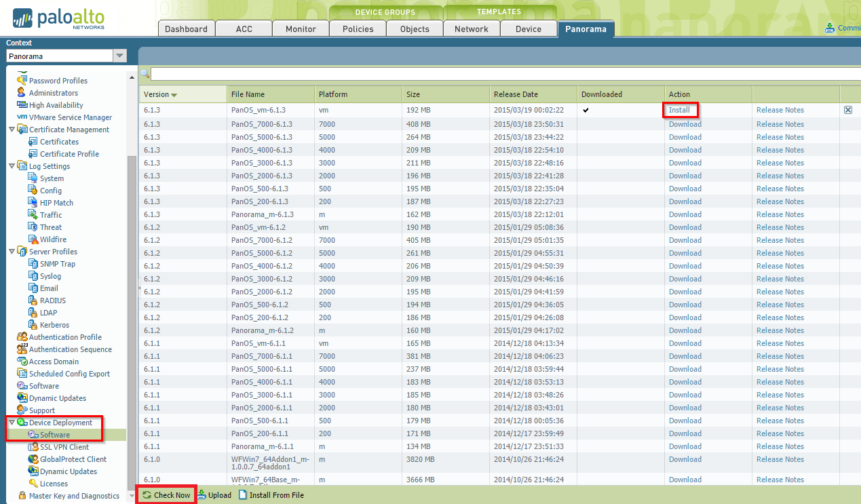The height and width of the screenshot is (504, 861).
Task: Click the Upload icon in bottom bar
Action: (x=202, y=495)
